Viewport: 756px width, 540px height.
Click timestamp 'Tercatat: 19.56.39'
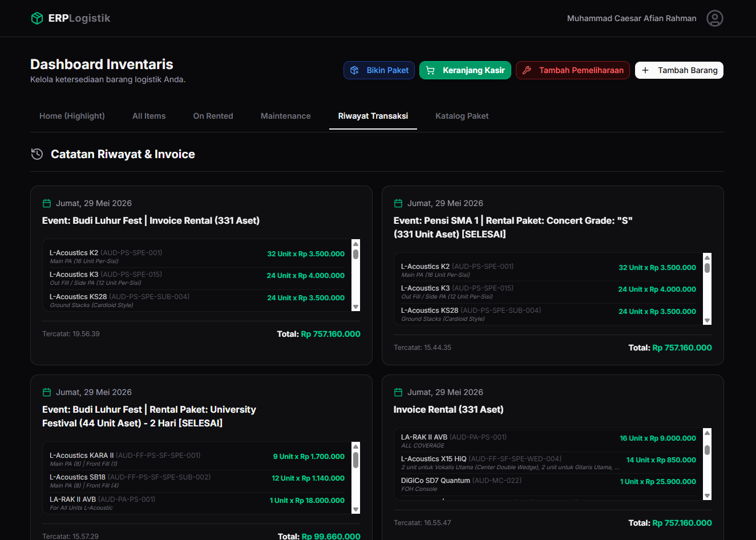click(x=71, y=334)
